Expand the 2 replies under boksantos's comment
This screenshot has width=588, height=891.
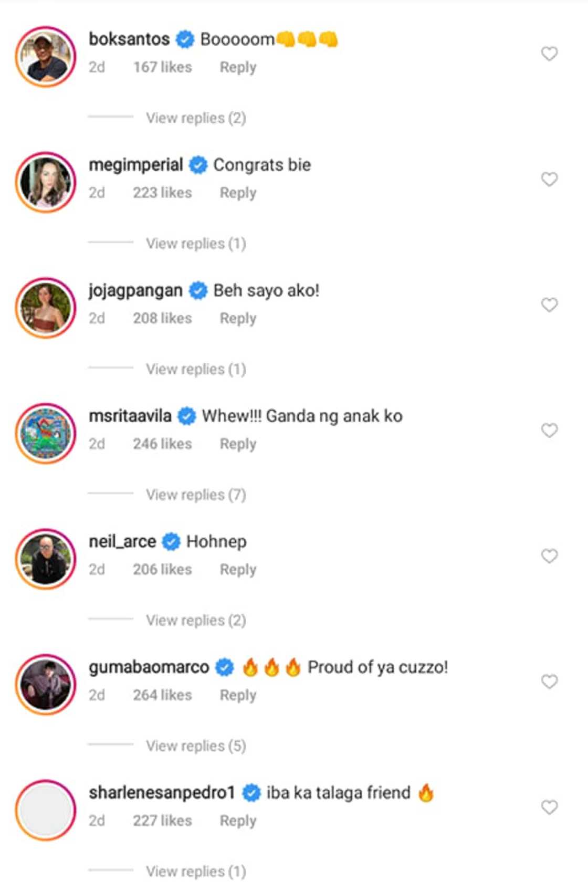[195, 118]
